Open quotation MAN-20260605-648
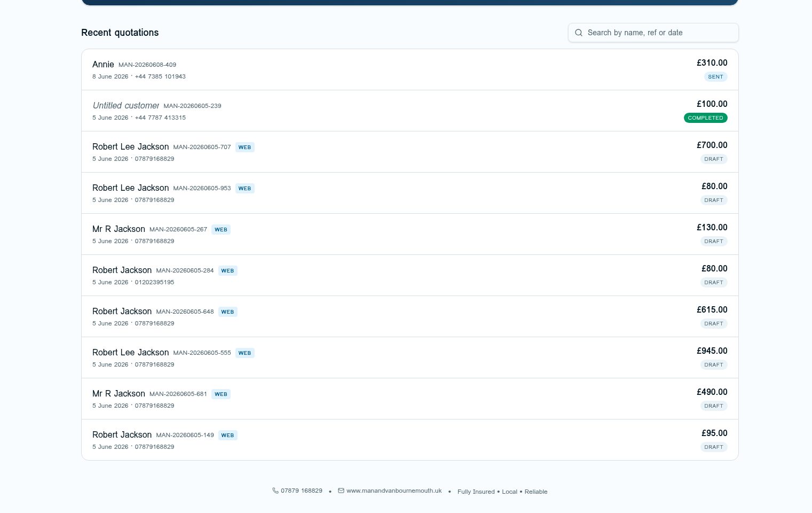This screenshot has height=513, width=812. [x=410, y=316]
